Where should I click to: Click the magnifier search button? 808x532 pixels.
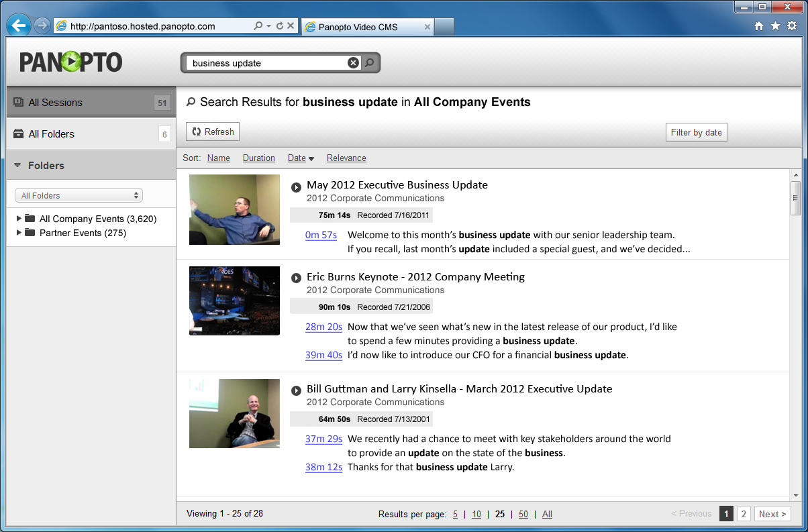pyautogui.click(x=370, y=63)
